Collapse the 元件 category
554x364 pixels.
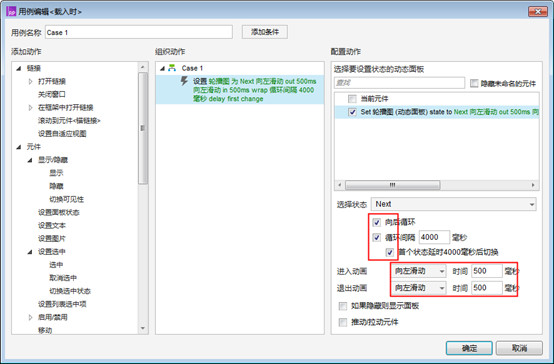19,147
